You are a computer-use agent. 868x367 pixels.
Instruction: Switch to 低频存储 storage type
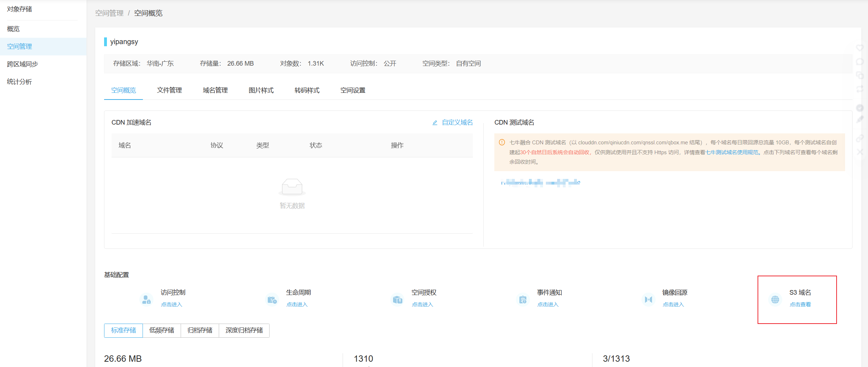162,330
